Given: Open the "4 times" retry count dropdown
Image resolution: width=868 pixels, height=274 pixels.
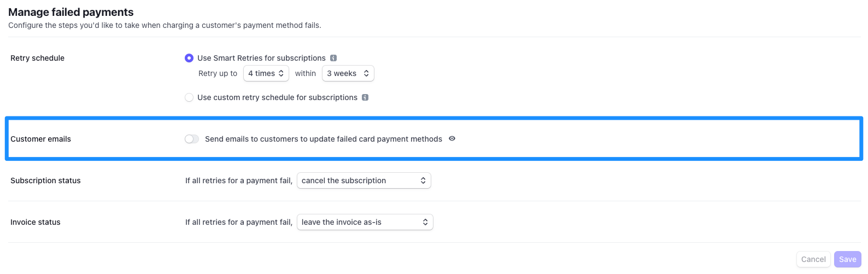Looking at the screenshot, I should pyautogui.click(x=266, y=73).
